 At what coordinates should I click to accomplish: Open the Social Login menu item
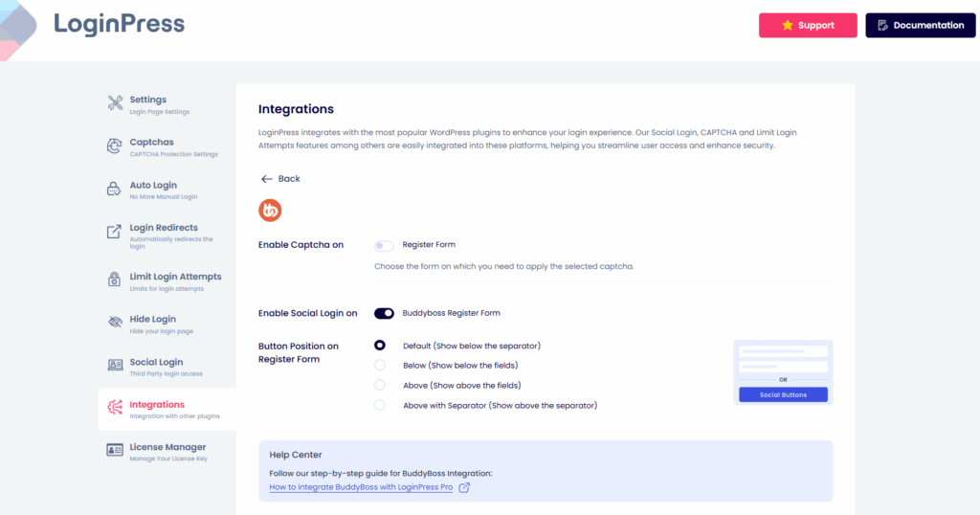coord(167,367)
